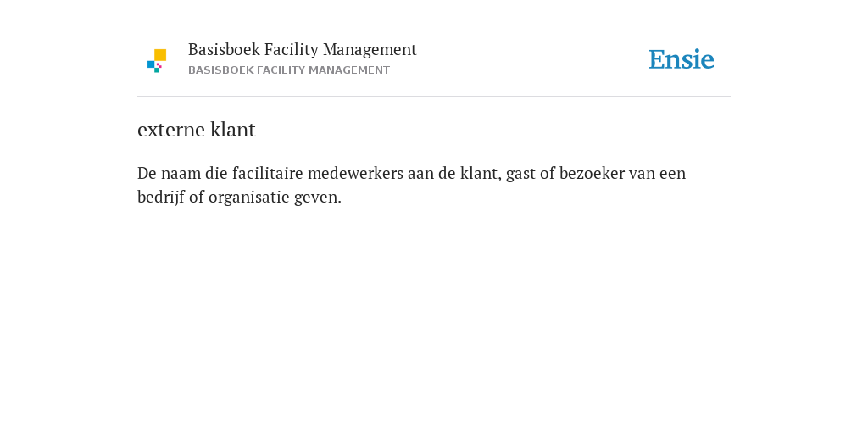The height and width of the screenshot is (434, 868).
Task: Select the heading 'externe klant'
Action: coord(196,130)
